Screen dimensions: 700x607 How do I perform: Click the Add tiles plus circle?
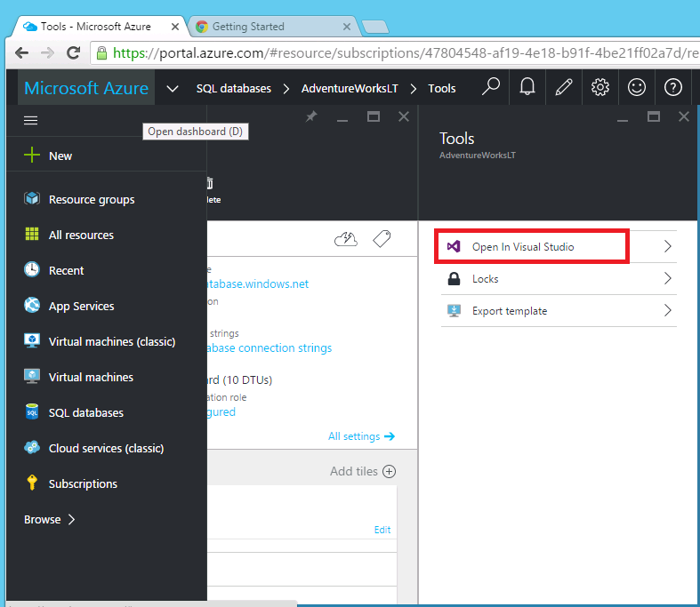390,471
